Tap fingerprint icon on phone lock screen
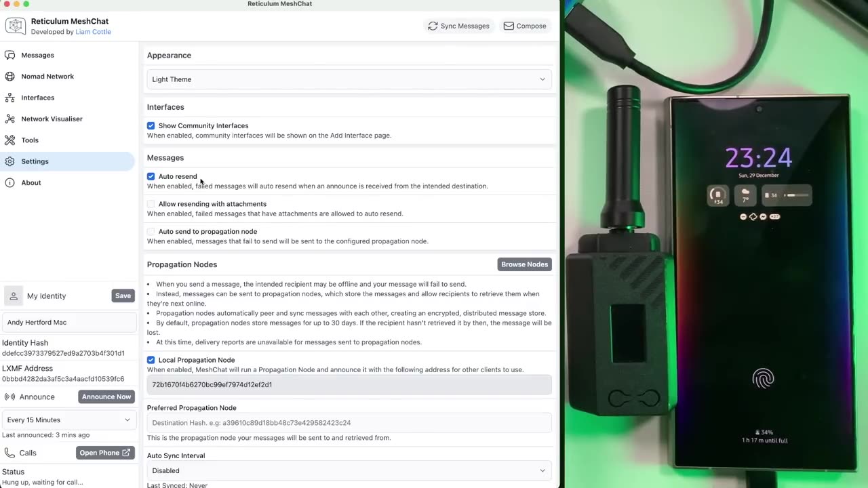The height and width of the screenshot is (488, 868). (x=763, y=378)
